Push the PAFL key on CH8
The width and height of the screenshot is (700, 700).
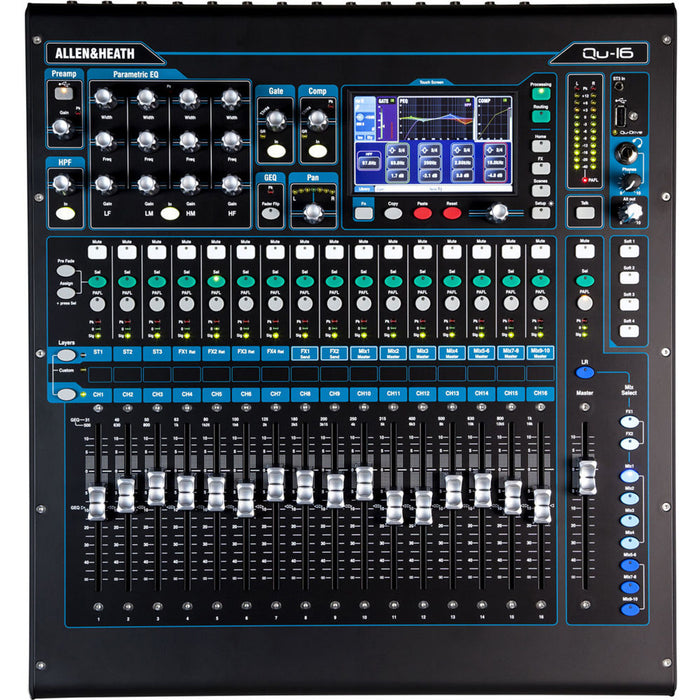coord(304,304)
